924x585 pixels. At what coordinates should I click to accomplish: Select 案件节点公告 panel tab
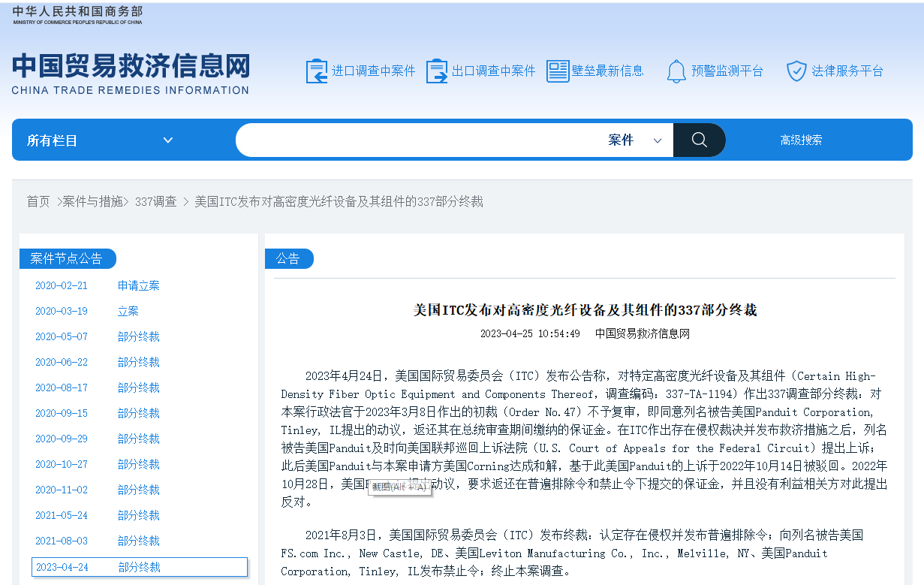(68, 258)
